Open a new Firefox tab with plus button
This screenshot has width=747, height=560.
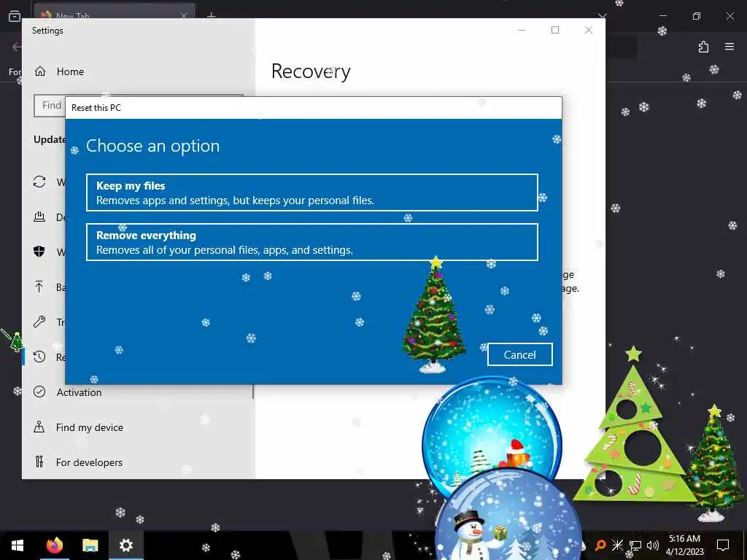click(211, 15)
